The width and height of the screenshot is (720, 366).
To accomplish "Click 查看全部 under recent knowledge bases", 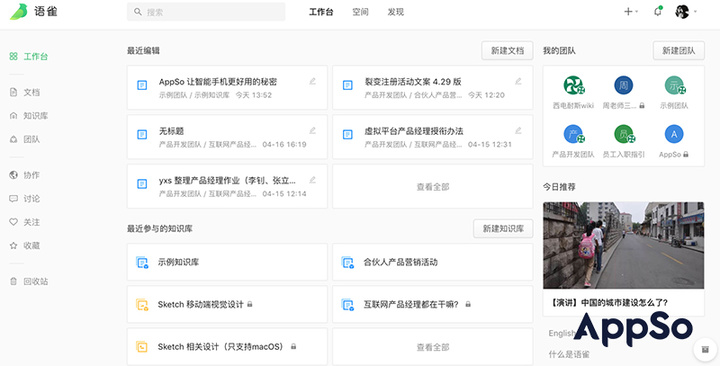I will click(433, 347).
